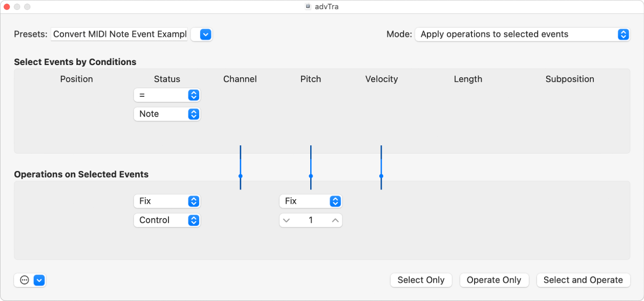Open the Mode dropdown
Image resolution: width=644 pixels, height=301 pixels.
pos(522,34)
